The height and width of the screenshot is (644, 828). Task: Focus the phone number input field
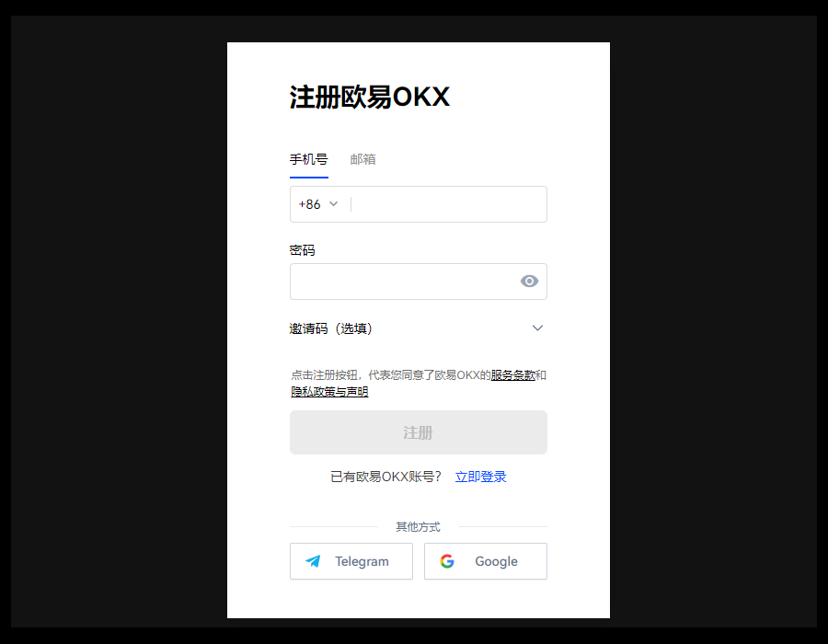point(448,204)
